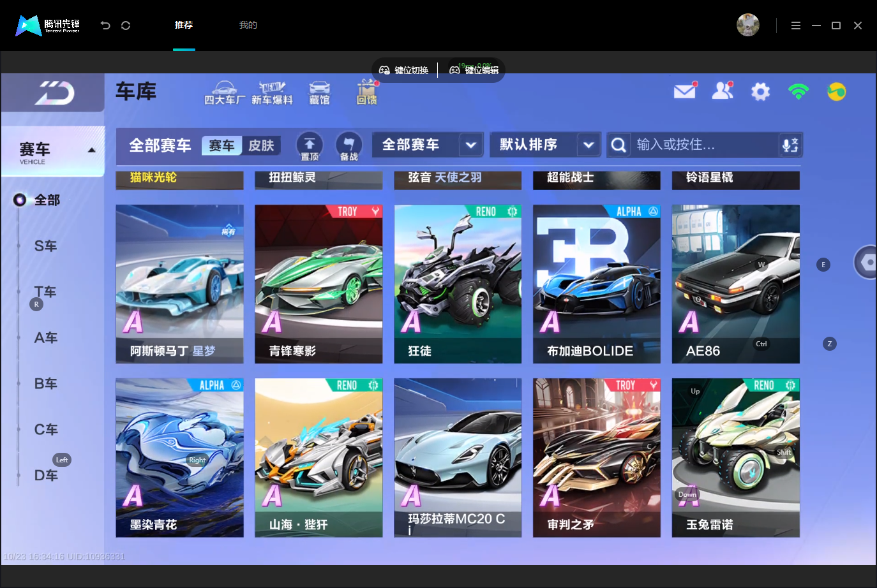Click the 键位编辑 key mapping edit
The height and width of the screenshot is (588, 877).
tap(474, 70)
